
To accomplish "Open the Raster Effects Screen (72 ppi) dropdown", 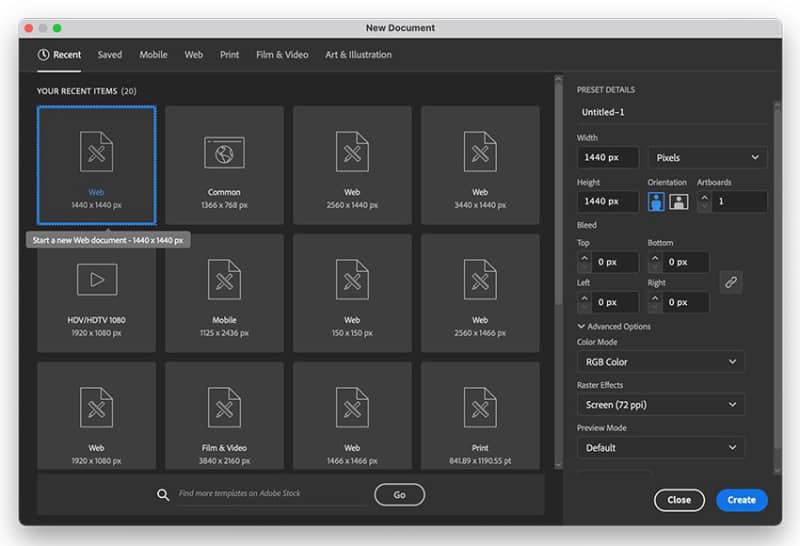I will [x=660, y=405].
